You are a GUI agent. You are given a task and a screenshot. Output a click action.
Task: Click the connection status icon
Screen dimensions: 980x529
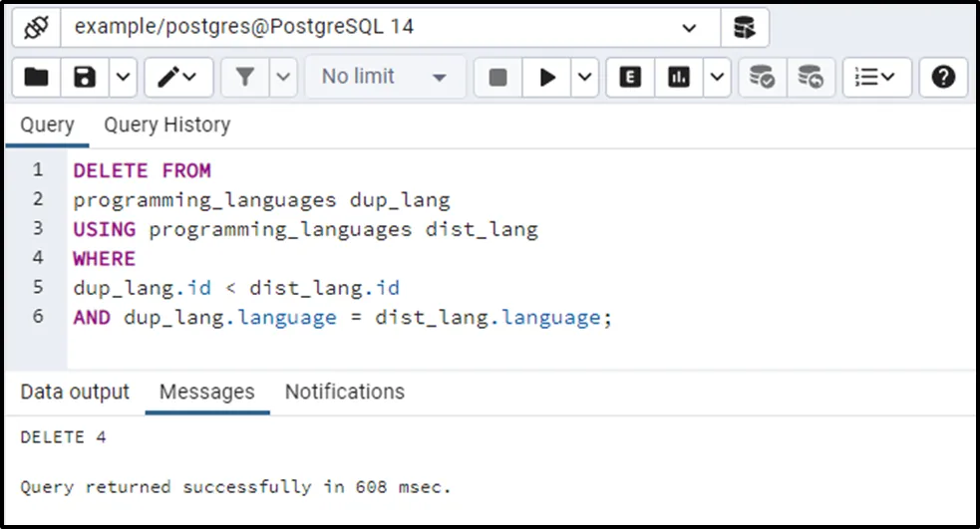coord(36,27)
